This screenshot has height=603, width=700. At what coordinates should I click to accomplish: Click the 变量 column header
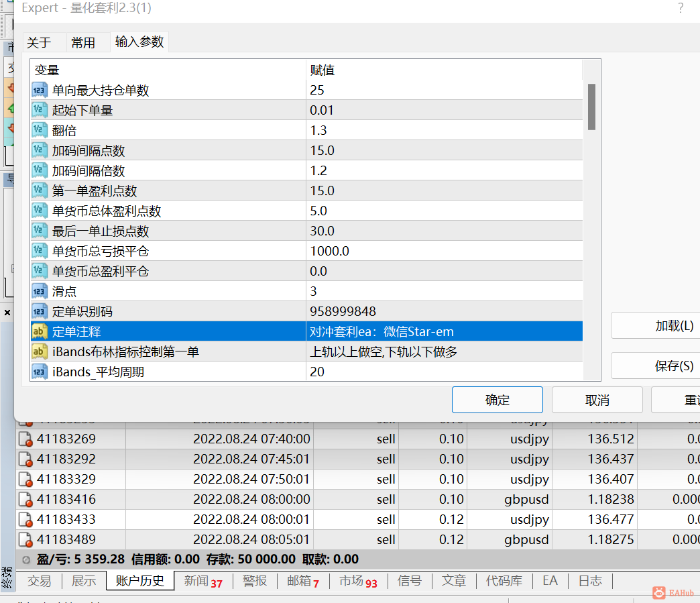(168, 70)
